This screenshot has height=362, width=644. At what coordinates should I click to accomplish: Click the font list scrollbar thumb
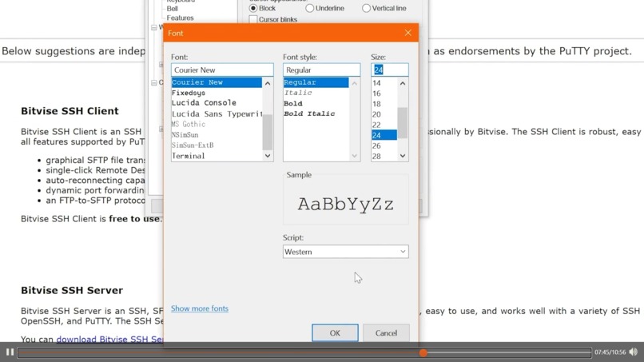pos(268,132)
